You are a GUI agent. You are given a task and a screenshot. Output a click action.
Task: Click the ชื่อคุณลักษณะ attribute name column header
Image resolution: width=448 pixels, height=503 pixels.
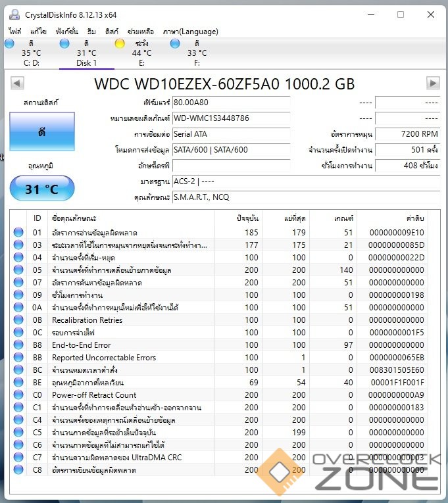pyautogui.click(x=131, y=218)
